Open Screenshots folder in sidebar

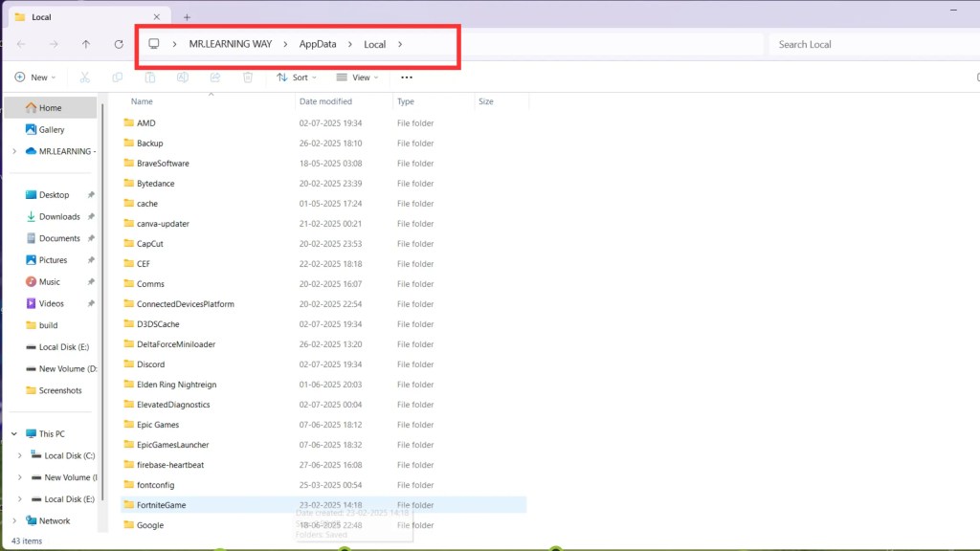tap(59, 390)
